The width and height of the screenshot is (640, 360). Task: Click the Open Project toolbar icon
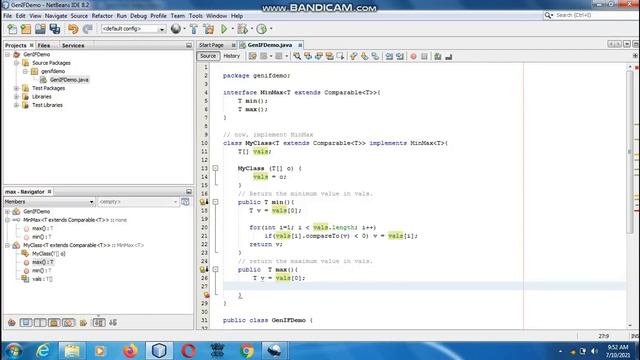pos(40,29)
